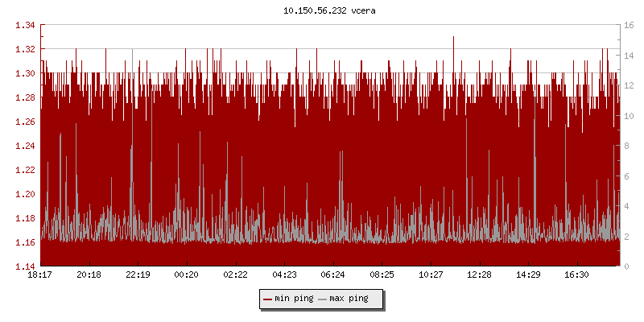Viewport: 644px width, 322px height.
Task: Choose the 04:23 time axis label
Action: click(x=284, y=275)
